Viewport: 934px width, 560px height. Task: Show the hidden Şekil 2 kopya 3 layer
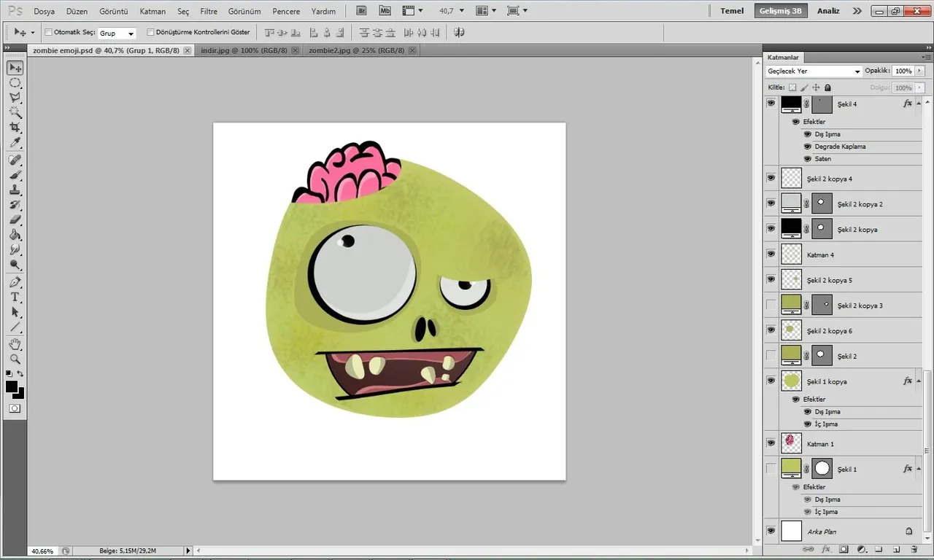click(771, 305)
